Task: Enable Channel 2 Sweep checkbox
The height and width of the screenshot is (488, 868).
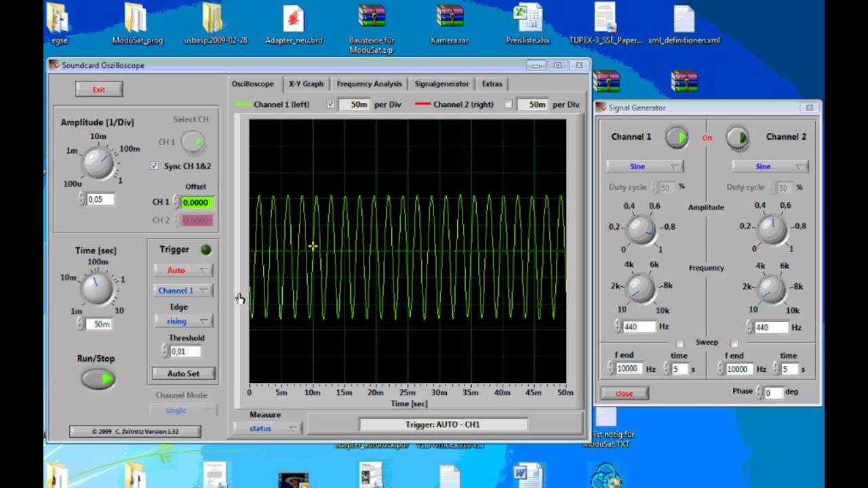Action: [x=734, y=343]
